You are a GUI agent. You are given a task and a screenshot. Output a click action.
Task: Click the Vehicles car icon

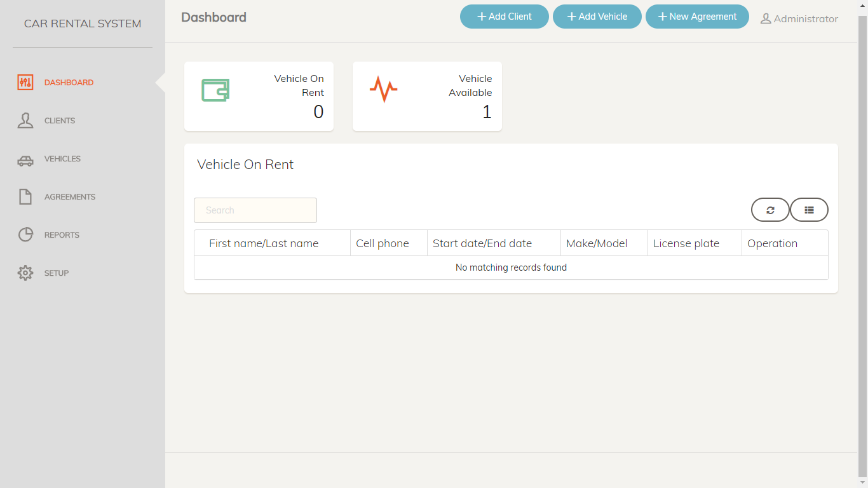pos(25,159)
